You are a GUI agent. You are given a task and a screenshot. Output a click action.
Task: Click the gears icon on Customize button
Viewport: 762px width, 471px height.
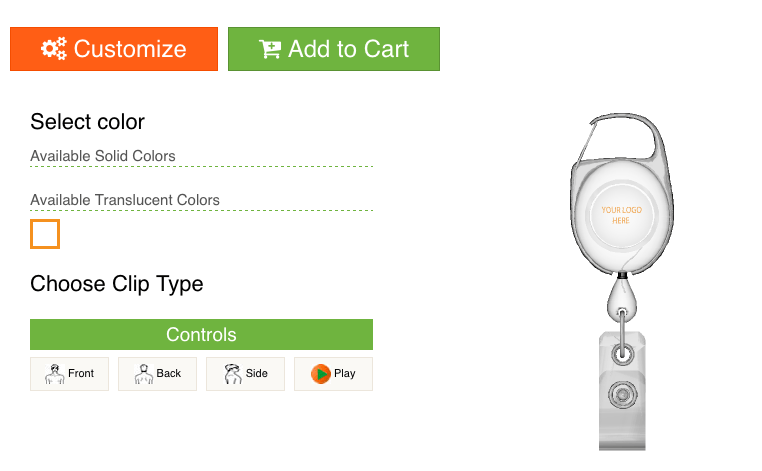point(54,49)
